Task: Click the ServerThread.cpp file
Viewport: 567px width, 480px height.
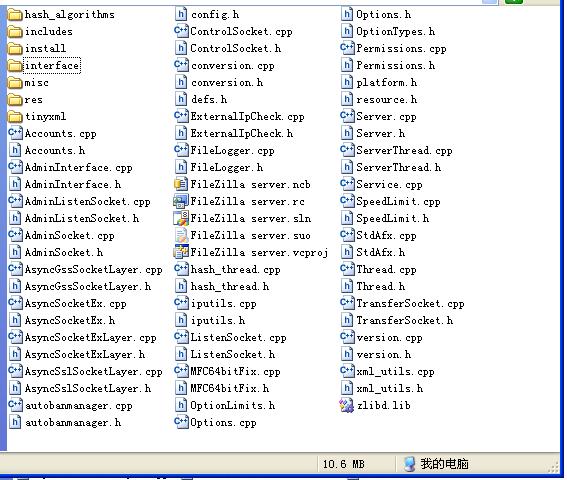Action: (x=396, y=150)
